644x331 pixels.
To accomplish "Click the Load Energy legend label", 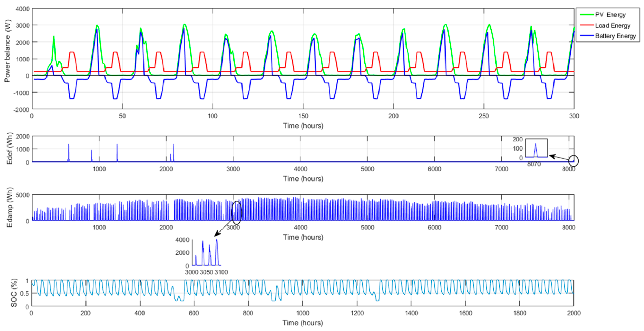I will (x=612, y=25).
